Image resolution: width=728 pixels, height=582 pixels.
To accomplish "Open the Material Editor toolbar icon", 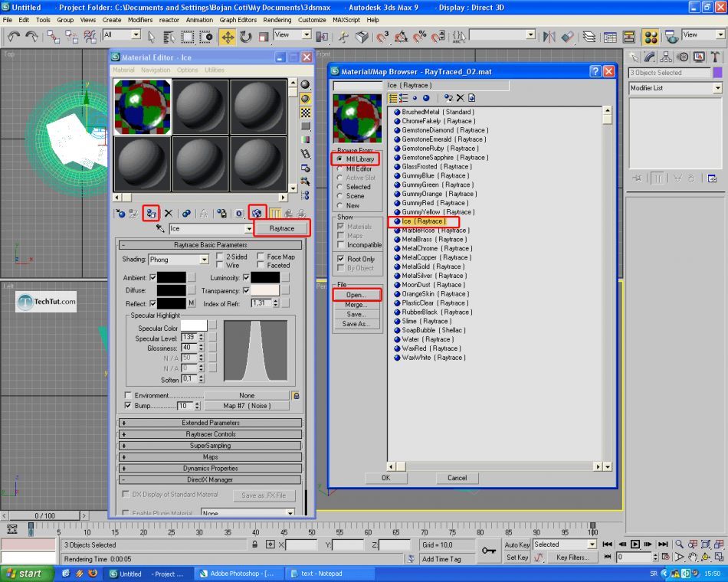I will point(651,36).
